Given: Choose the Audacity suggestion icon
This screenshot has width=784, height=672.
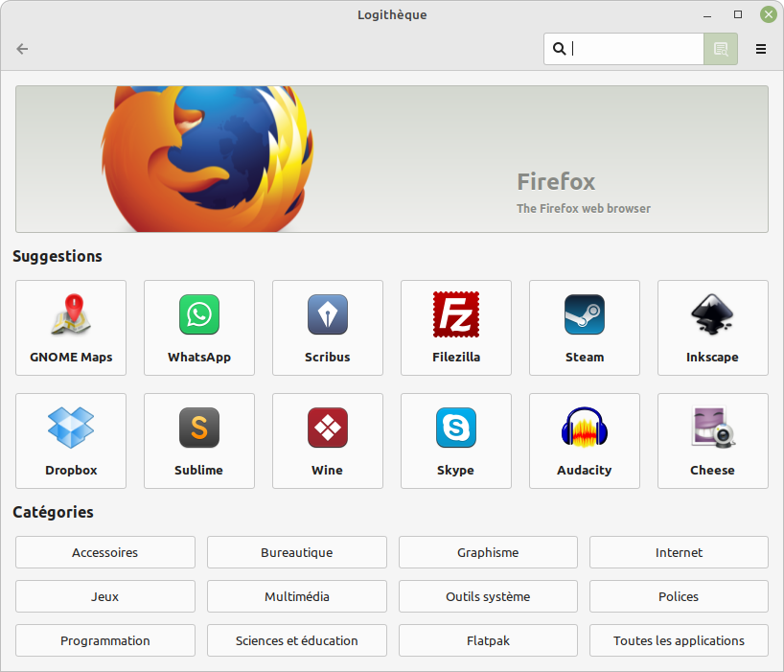Looking at the screenshot, I should (x=584, y=428).
